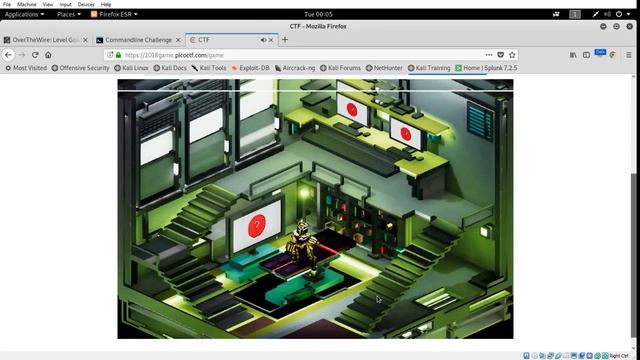
Task: Click the blue-badged extension icon in toolbar
Action: 600,53
